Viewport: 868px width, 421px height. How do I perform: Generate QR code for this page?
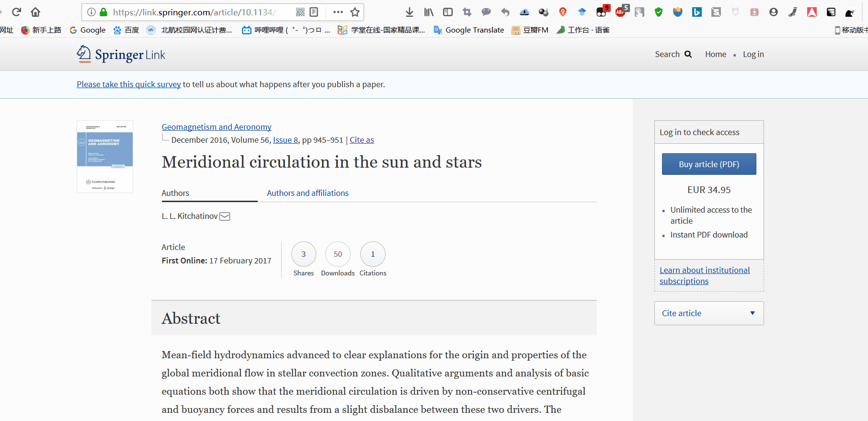[300, 12]
